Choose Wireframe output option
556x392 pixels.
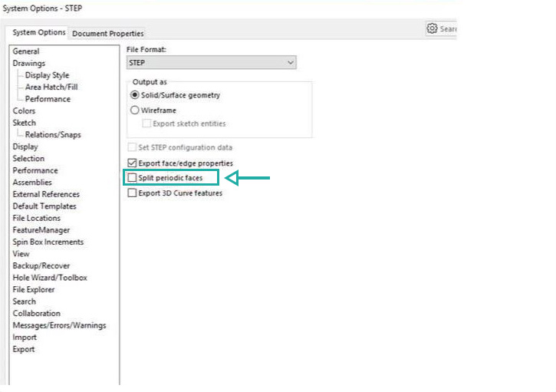click(135, 110)
